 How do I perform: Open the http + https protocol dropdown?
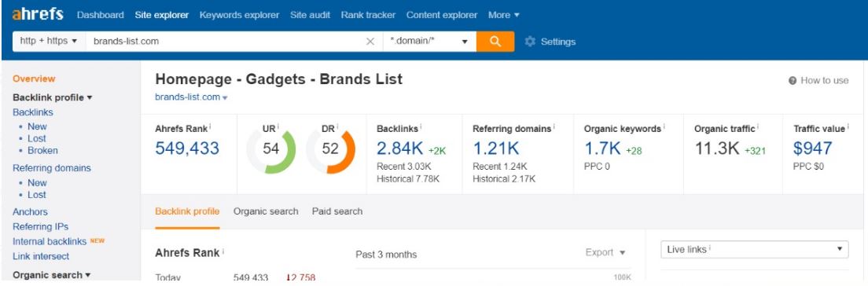coord(49,42)
